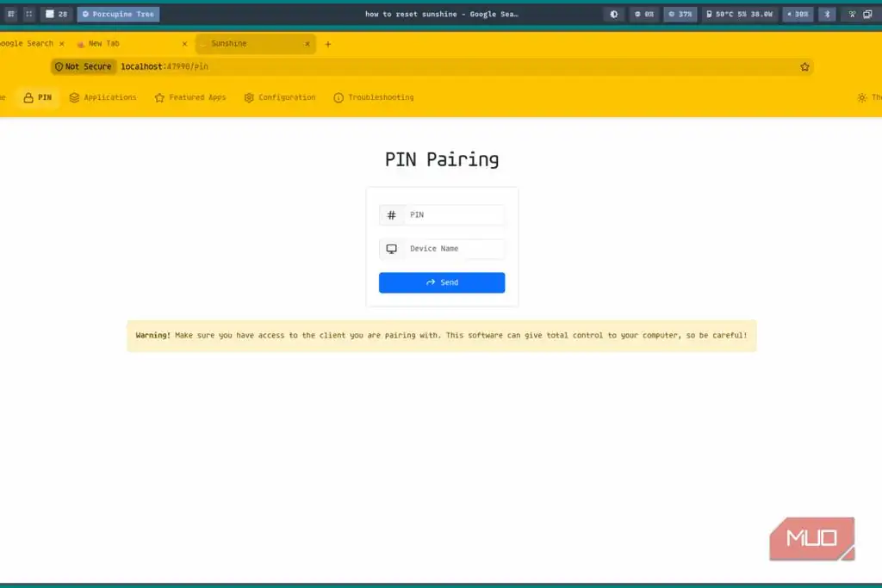Click the hash icon beside PIN field
This screenshot has height=588, width=882.
click(x=392, y=214)
